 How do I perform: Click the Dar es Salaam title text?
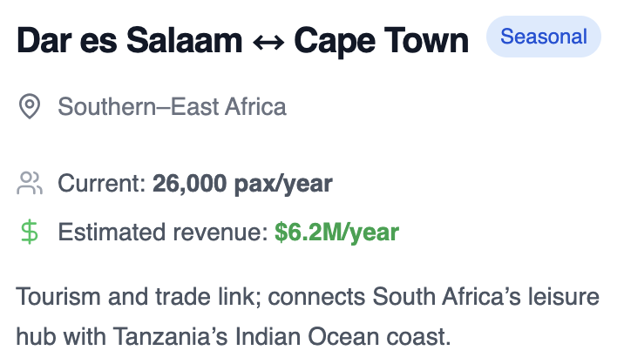(x=130, y=40)
